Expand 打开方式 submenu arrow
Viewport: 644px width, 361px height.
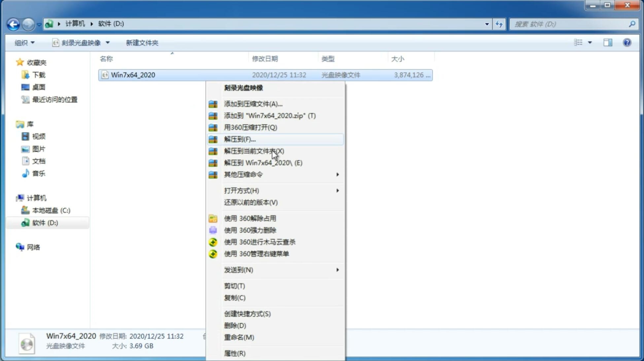click(x=337, y=191)
